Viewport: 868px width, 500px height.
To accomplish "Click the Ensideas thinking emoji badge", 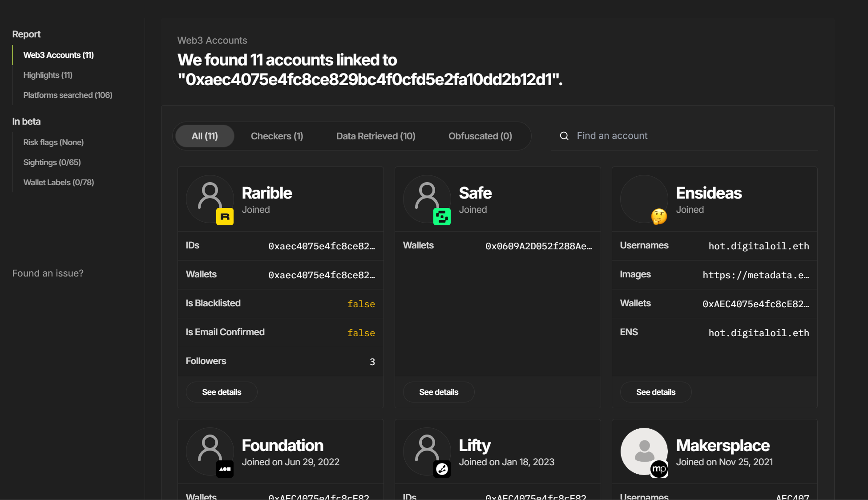I will click(x=659, y=217).
